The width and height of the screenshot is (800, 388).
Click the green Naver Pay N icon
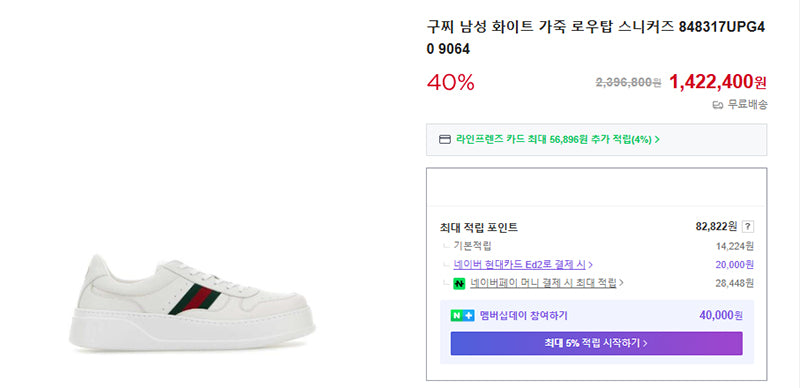pyautogui.click(x=459, y=283)
